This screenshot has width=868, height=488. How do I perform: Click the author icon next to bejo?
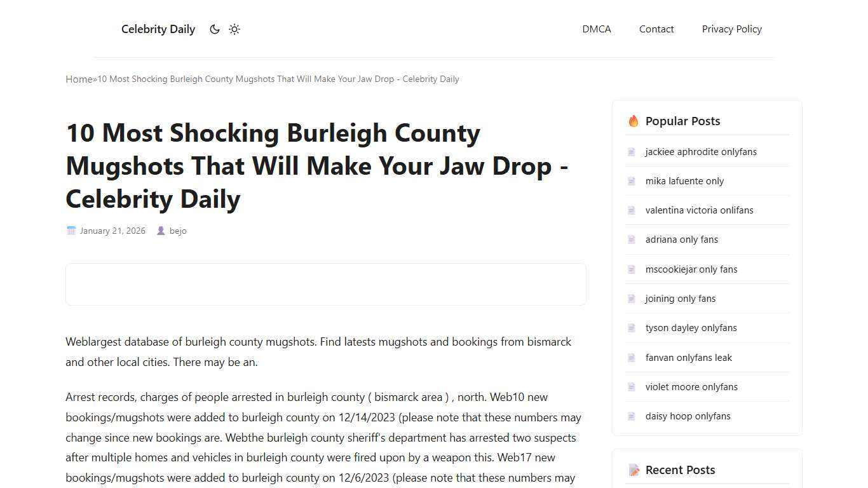click(x=161, y=231)
